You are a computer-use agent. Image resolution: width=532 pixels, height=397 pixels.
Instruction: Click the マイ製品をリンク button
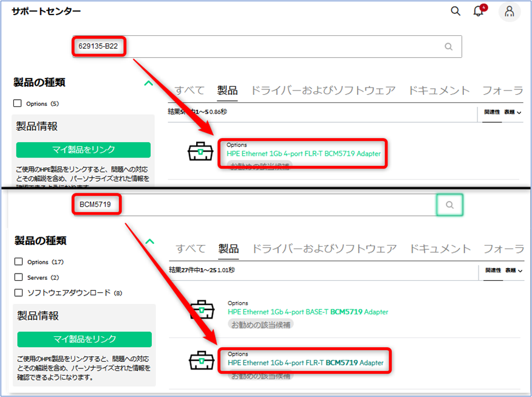[x=83, y=150]
